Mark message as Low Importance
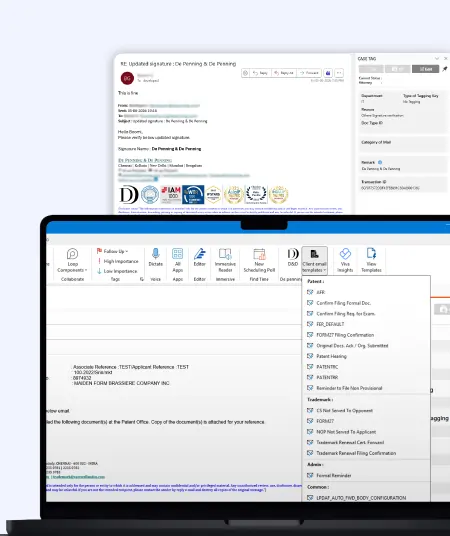 pos(117,271)
